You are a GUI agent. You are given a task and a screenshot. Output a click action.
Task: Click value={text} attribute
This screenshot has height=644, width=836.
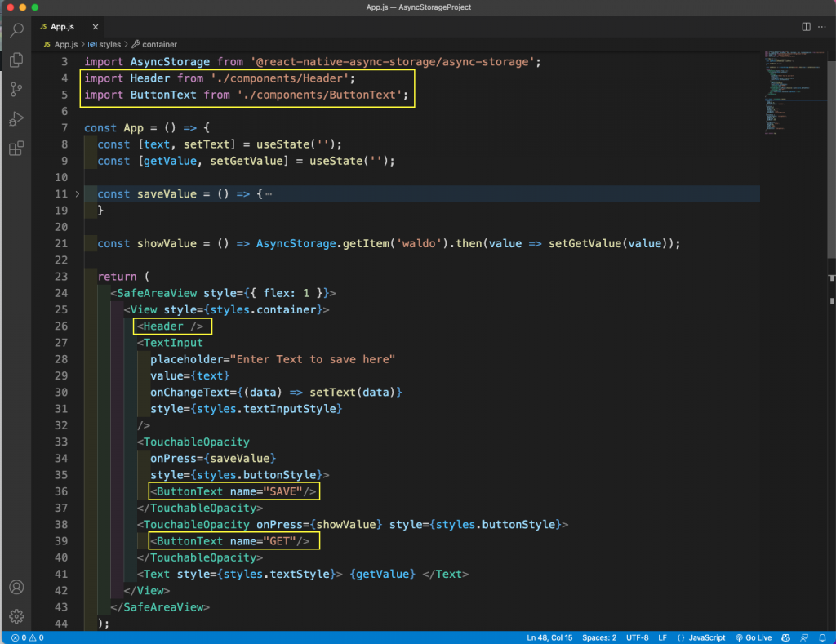pyautogui.click(x=189, y=375)
